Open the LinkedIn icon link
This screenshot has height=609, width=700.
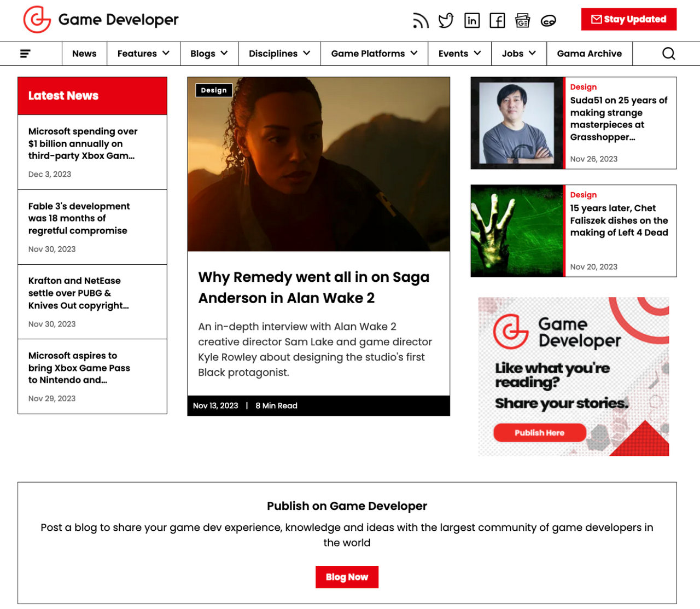(x=471, y=21)
